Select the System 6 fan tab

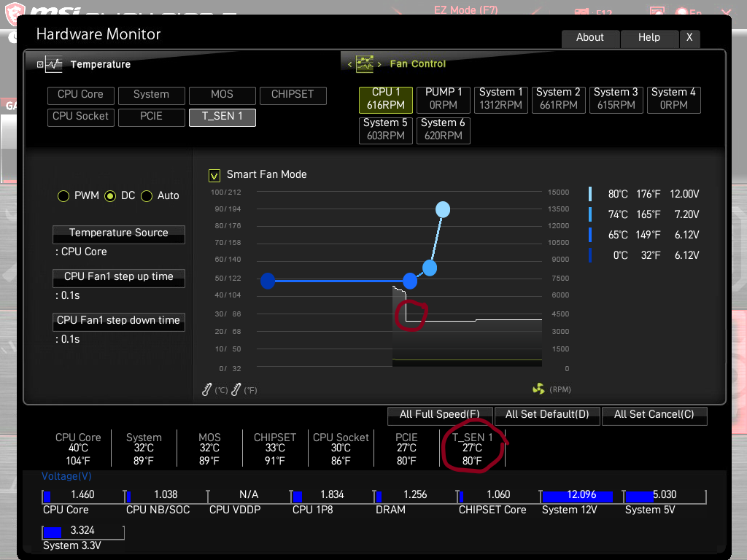pyautogui.click(x=443, y=130)
